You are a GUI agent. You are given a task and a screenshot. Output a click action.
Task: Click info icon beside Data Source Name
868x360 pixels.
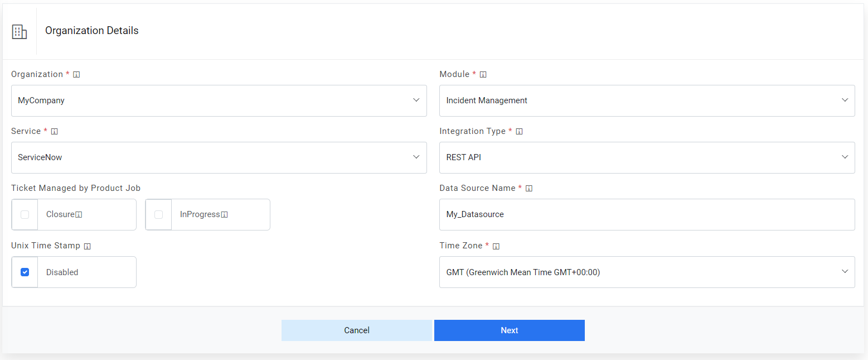(x=529, y=188)
